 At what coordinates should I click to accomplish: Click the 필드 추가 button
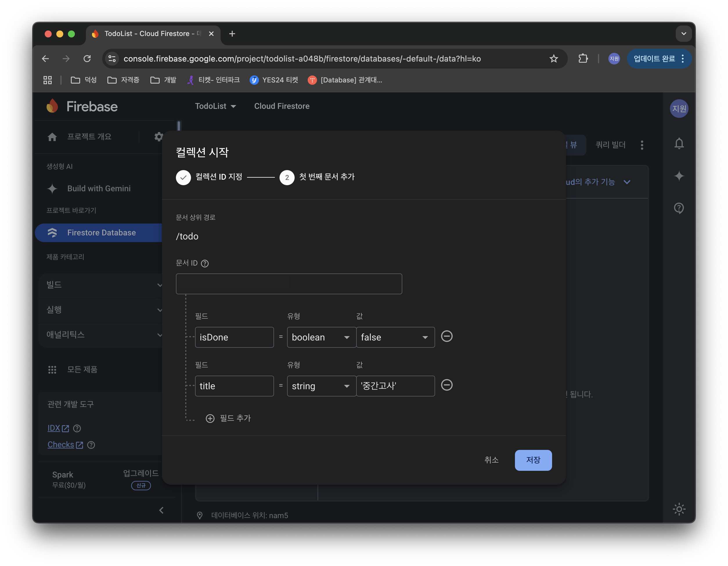pos(229,418)
